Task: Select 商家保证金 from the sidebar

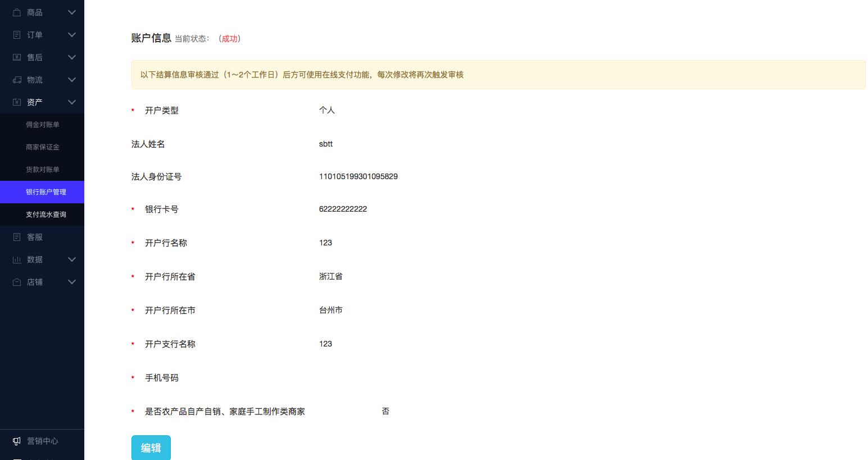Action: coord(43,147)
